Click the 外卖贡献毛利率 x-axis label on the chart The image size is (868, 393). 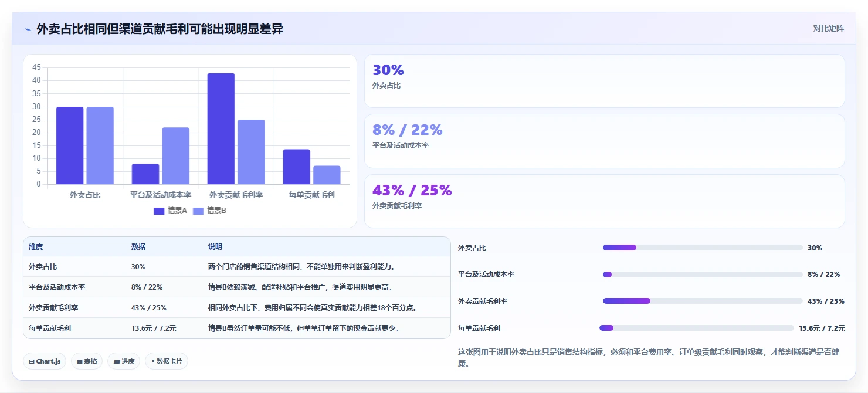(236, 195)
